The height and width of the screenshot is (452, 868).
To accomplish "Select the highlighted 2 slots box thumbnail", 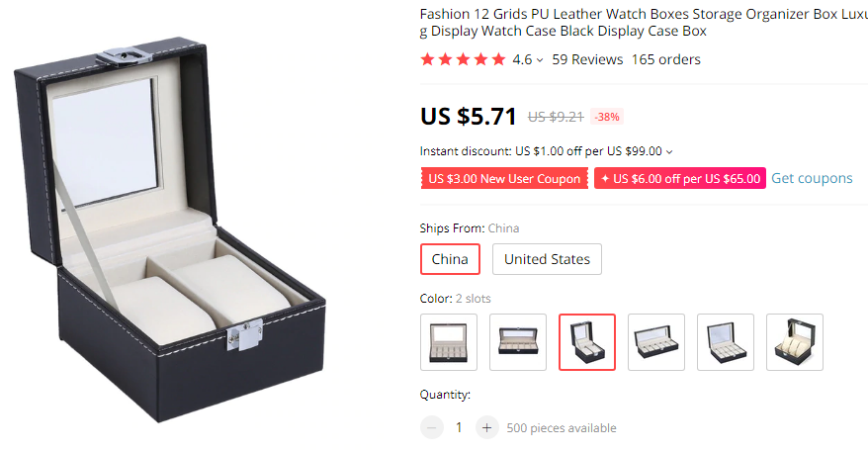I will coord(587,342).
